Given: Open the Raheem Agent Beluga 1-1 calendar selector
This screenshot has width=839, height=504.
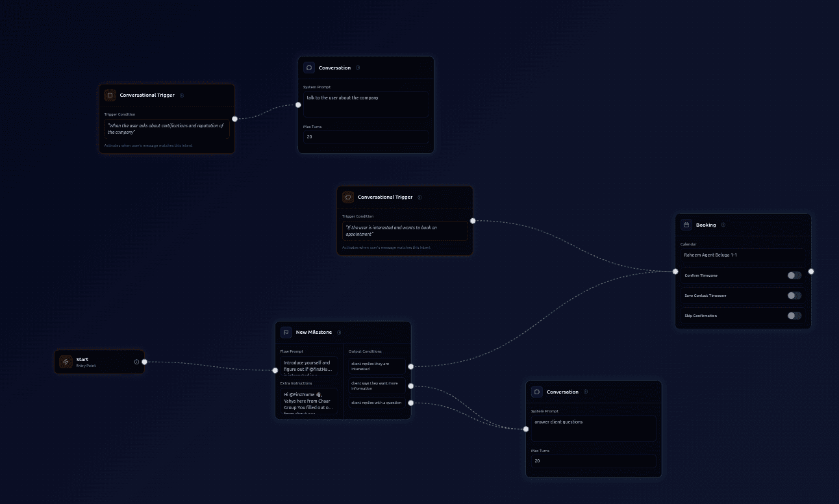Looking at the screenshot, I should (x=742, y=255).
